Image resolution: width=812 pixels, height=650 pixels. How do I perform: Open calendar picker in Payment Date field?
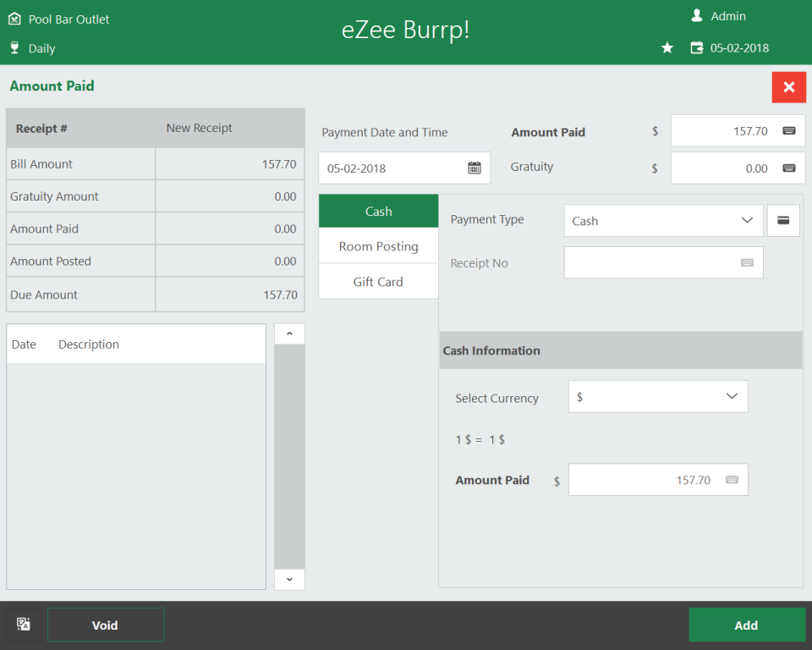coord(475,168)
